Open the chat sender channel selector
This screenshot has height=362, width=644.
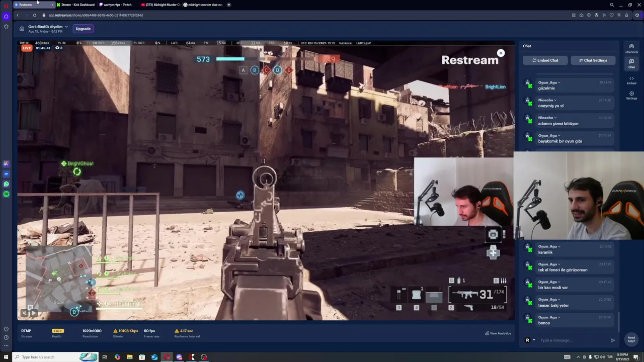(530, 340)
